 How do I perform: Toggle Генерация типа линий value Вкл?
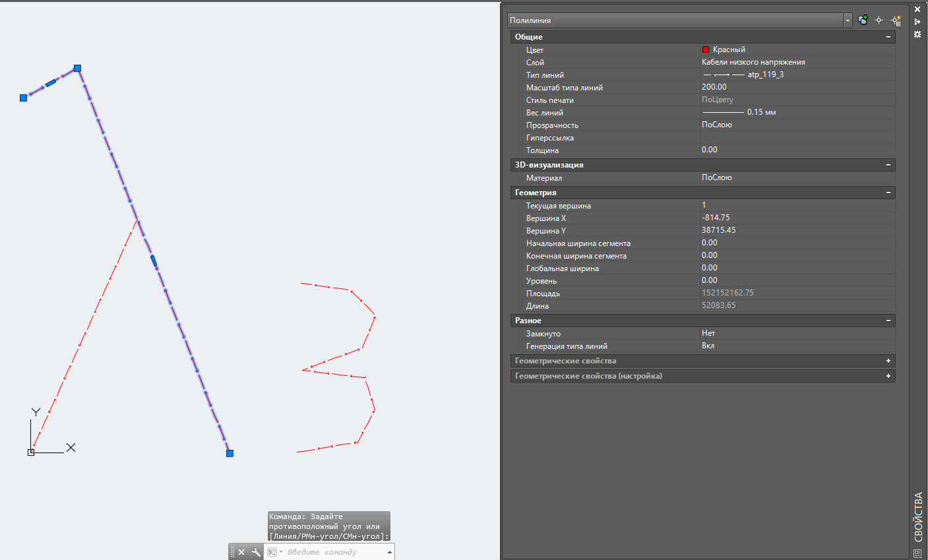[708, 346]
